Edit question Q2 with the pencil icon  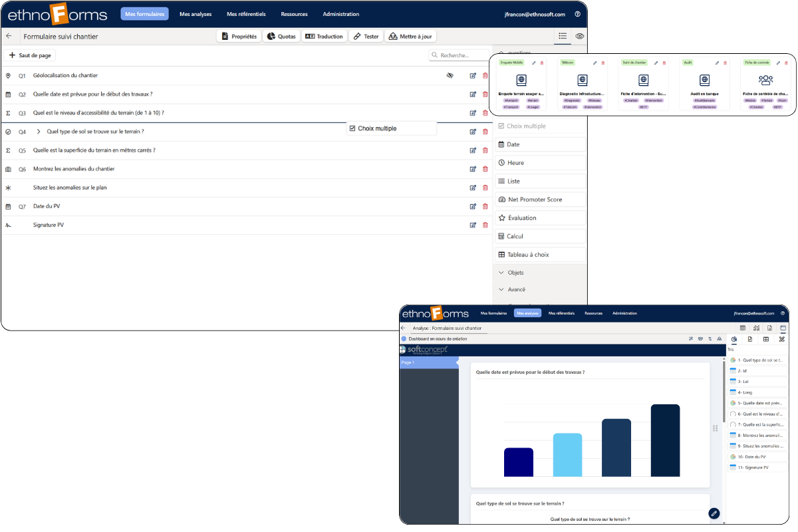(473, 94)
